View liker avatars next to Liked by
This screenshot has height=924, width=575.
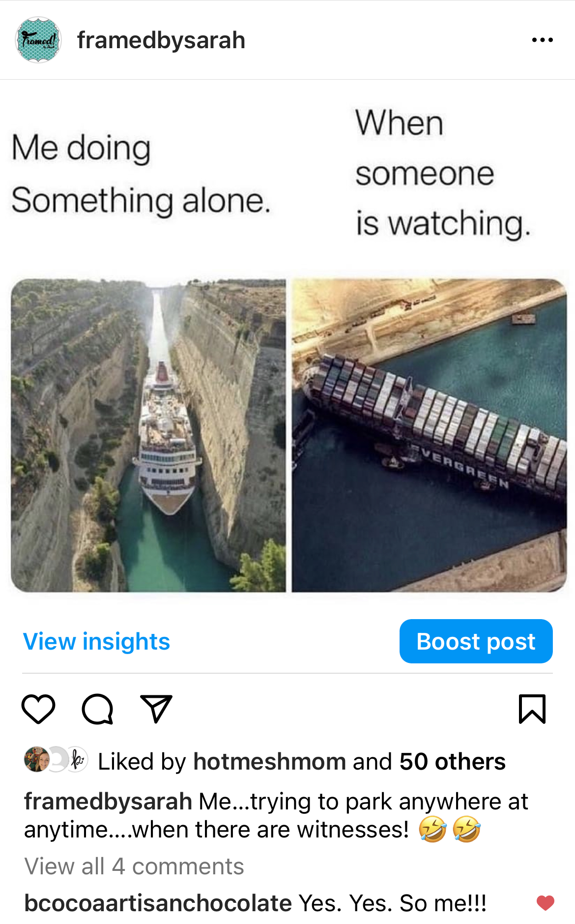pyautogui.click(x=56, y=759)
